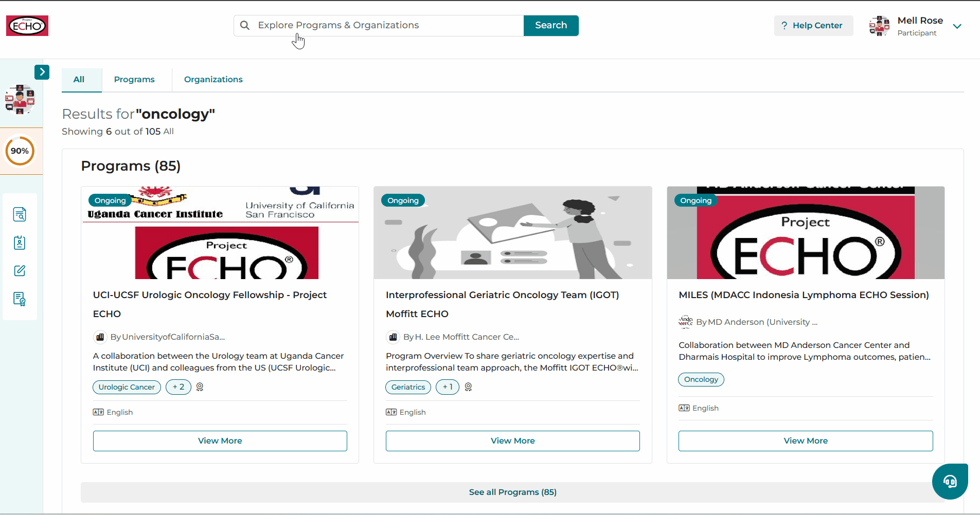Expand the sidebar with the arrow button
Viewport: 980px width, 515px height.
tap(42, 72)
